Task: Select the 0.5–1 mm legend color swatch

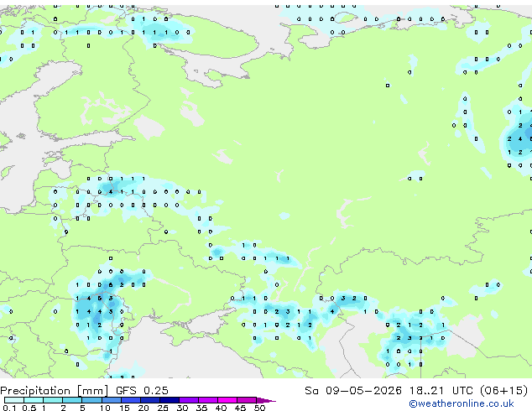Action: click(x=34, y=400)
